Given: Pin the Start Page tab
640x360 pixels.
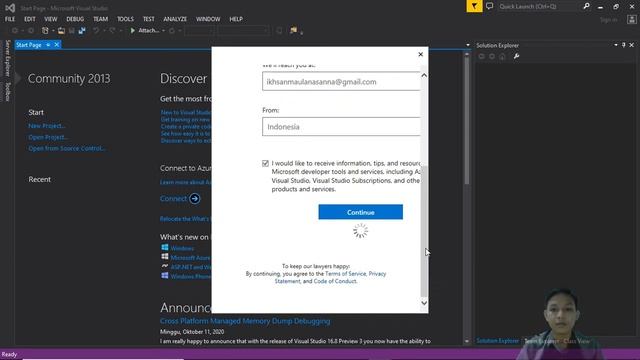Looking at the screenshot, I should click(x=48, y=45).
